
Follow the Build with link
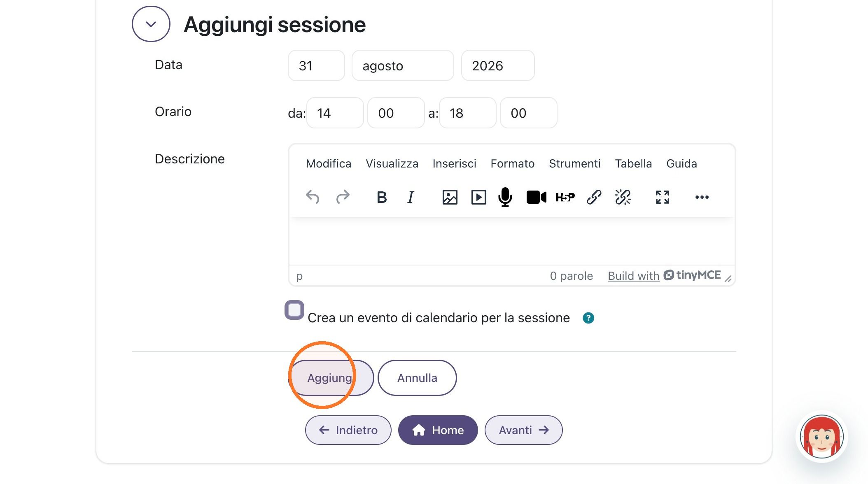click(634, 276)
